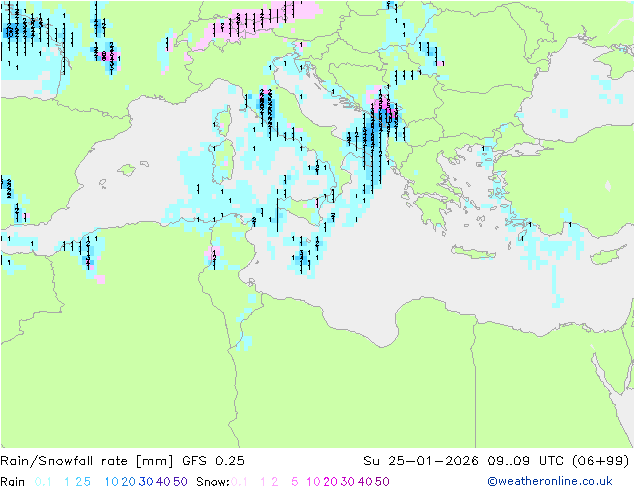
Task: Click the rain legend value 10
Action: (x=112, y=482)
